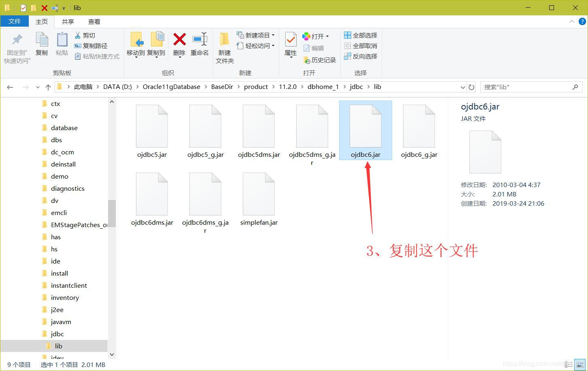The image size is (588, 371).
Task: Click the Forward navigation arrow
Action: click(25, 87)
